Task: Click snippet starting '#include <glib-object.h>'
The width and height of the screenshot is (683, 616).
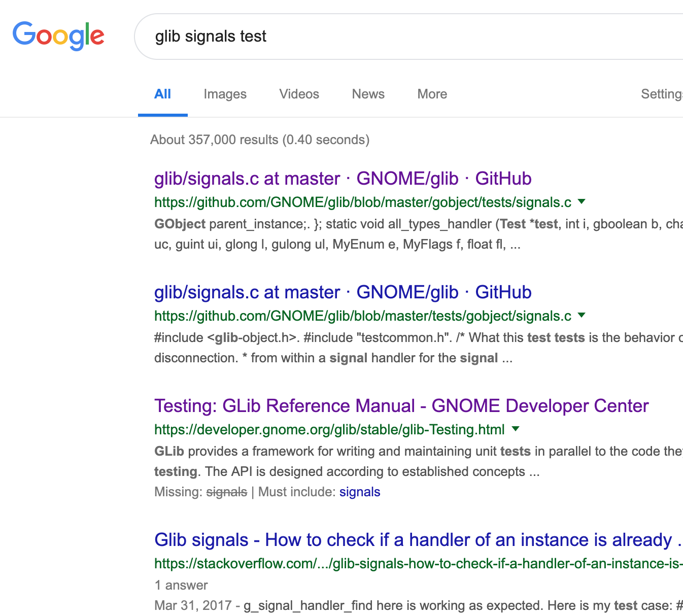Action: coord(419,348)
